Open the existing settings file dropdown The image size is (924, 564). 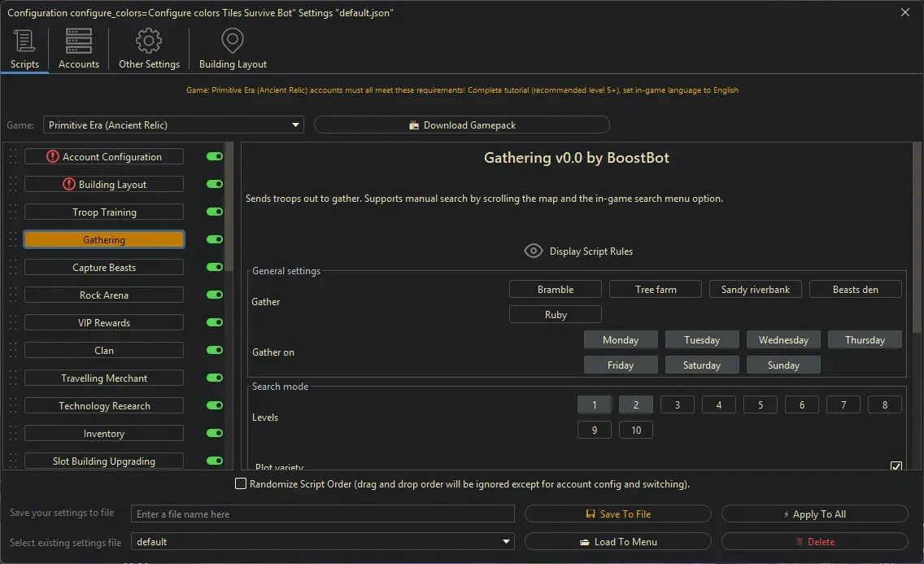(507, 542)
